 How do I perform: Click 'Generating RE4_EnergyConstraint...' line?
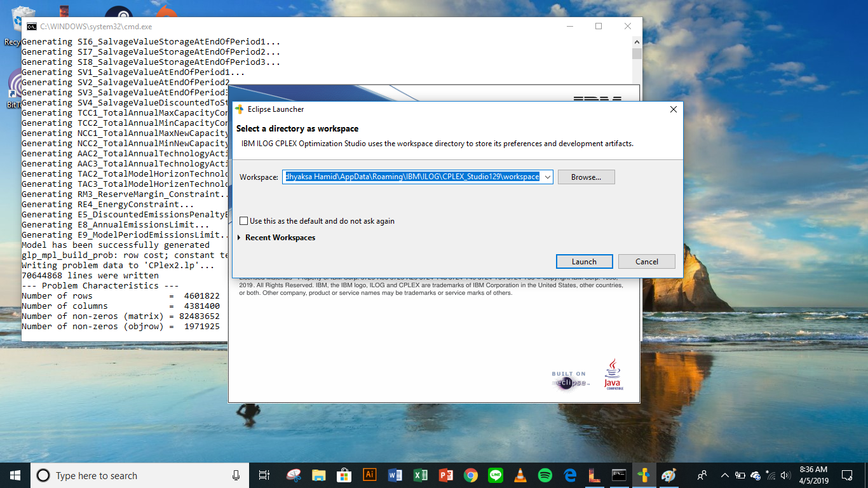tap(108, 204)
